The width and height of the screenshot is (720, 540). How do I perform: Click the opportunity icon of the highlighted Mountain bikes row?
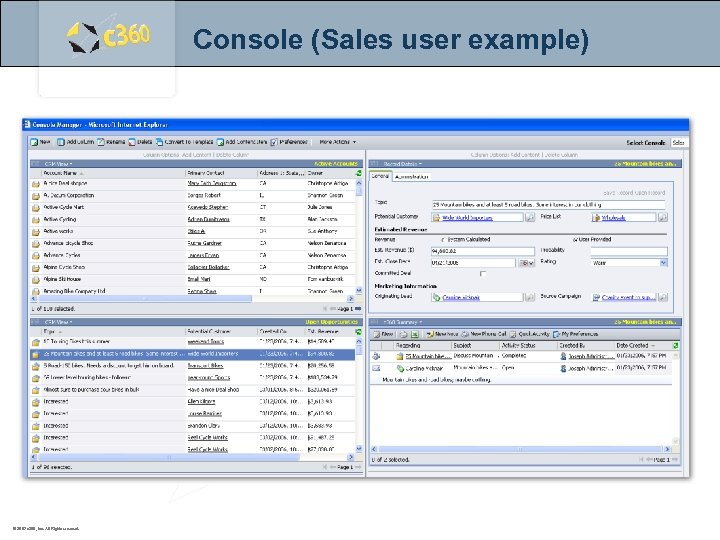click(x=36, y=354)
